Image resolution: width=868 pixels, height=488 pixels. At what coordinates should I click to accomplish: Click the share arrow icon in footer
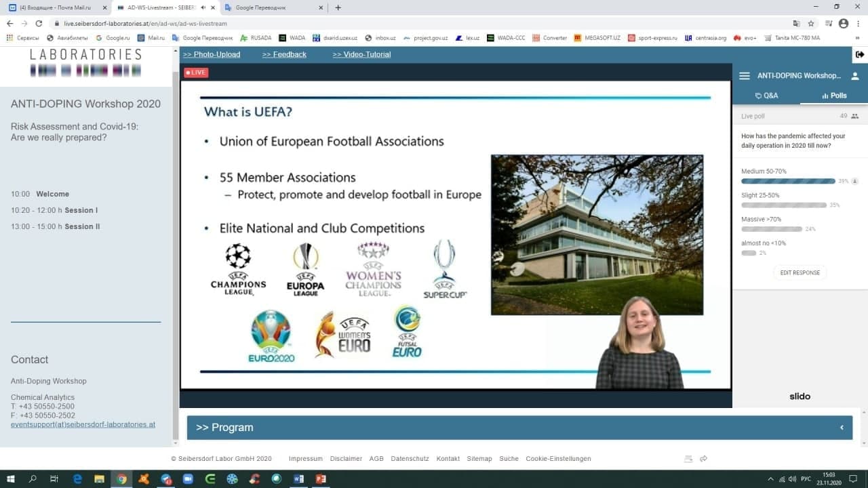click(704, 459)
